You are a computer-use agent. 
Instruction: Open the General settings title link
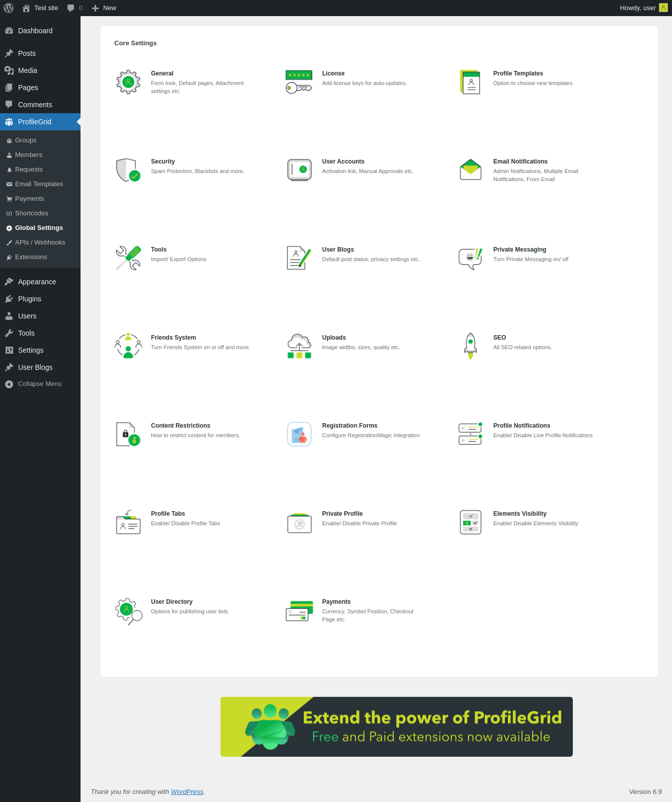pos(162,73)
